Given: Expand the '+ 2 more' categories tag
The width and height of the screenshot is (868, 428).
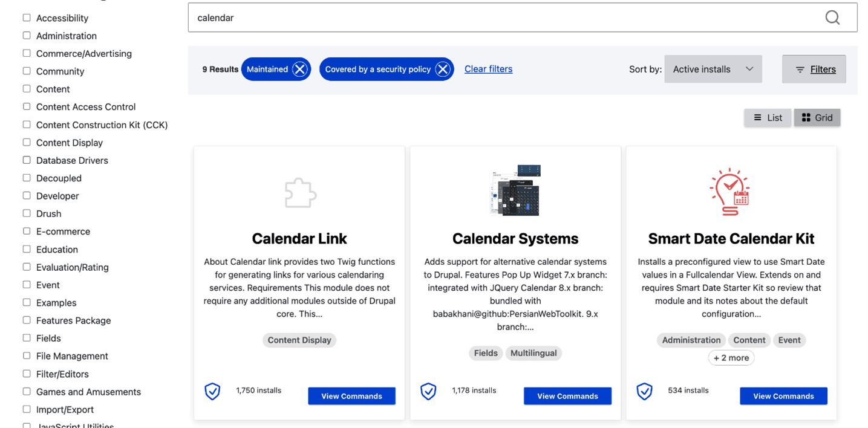Looking at the screenshot, I should [x=731, y=358].
